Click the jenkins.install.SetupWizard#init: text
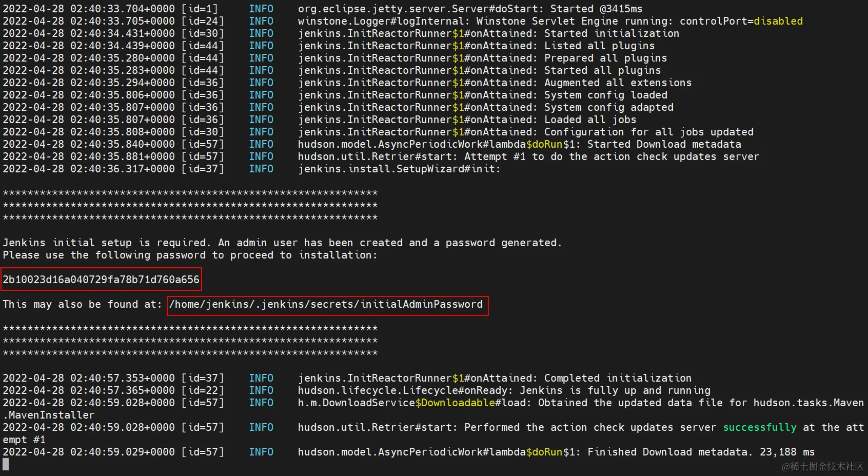Image resolution: width=868 pixels, height=476 pixels. pyautogui.click(x=399, y=169)
